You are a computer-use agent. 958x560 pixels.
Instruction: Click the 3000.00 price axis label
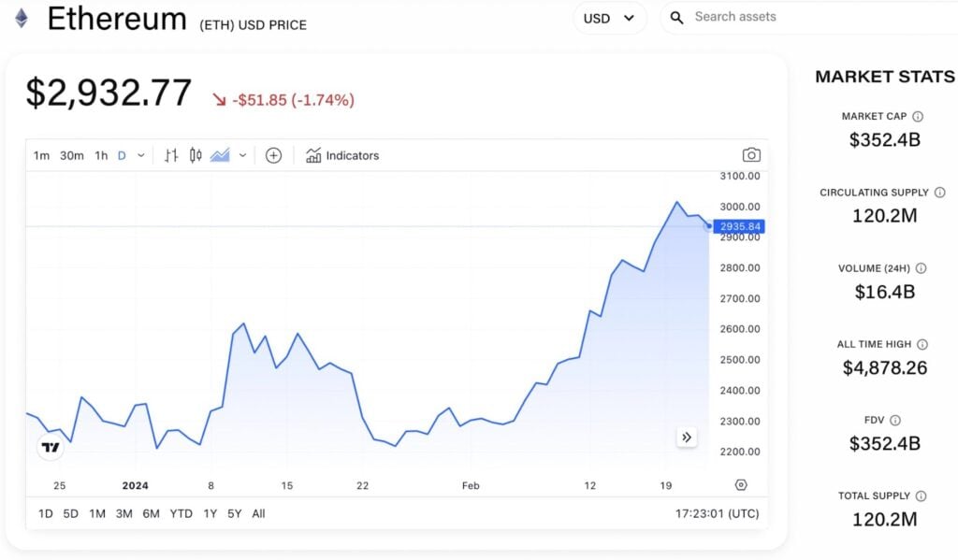pos(740,207)
